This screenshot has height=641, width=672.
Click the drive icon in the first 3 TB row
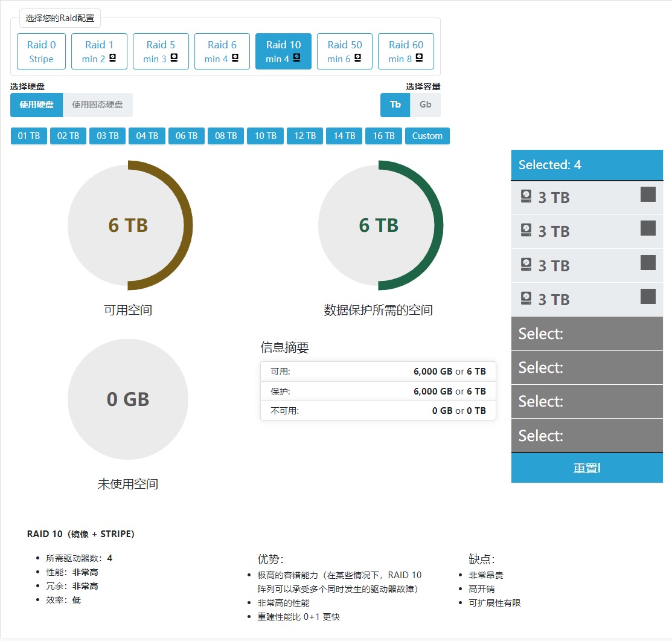[x=526, y=196]
